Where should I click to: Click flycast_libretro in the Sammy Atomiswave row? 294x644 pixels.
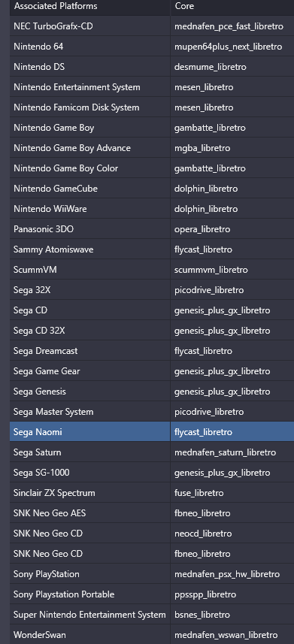[232, 249]
